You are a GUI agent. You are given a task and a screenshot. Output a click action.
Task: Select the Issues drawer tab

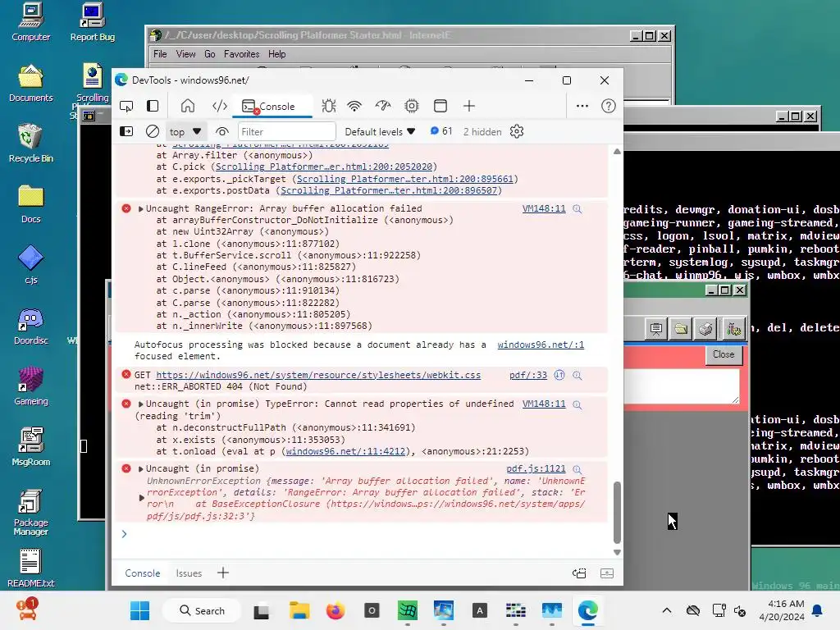click(189, 573)
